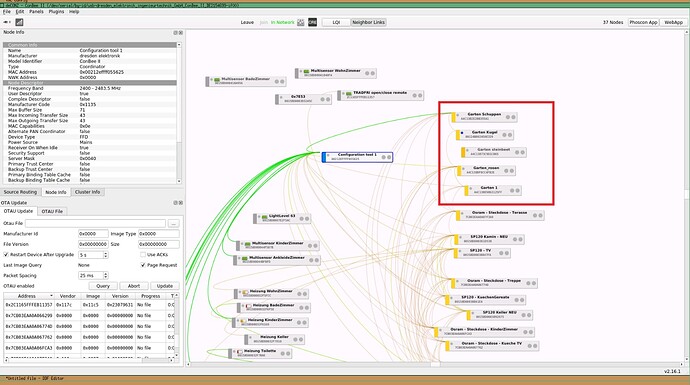This screenshot has width=690, height=385.
Task: Close the Node Info panel
Action: (x=180, y=33)
